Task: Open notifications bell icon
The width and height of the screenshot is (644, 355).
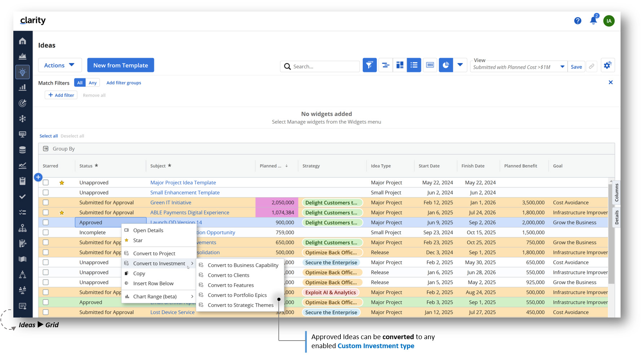Action: coord(593,21)
